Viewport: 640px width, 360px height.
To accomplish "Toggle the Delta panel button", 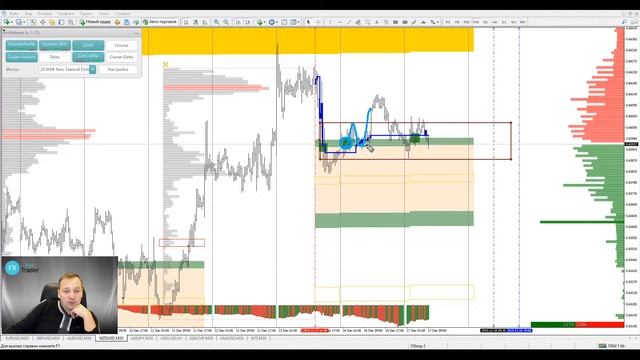I will pos(55,57).
